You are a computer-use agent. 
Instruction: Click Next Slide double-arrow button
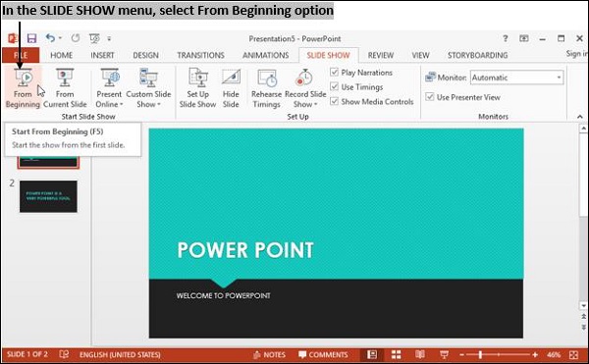click(583, 328)
